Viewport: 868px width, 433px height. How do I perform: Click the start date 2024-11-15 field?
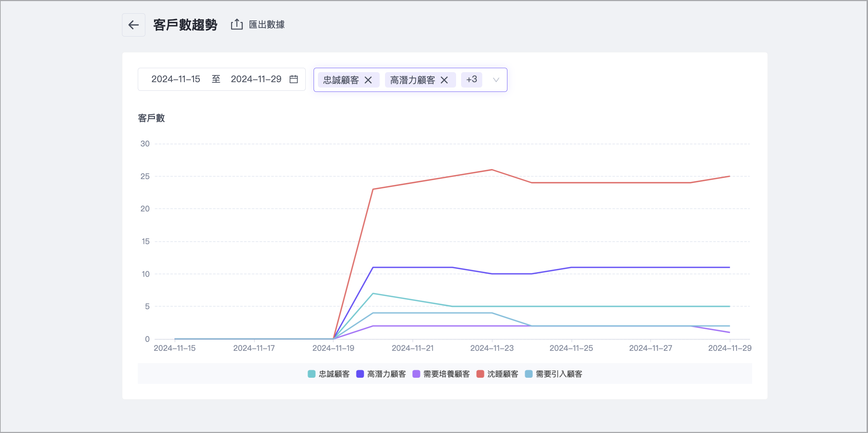[176, 79]
